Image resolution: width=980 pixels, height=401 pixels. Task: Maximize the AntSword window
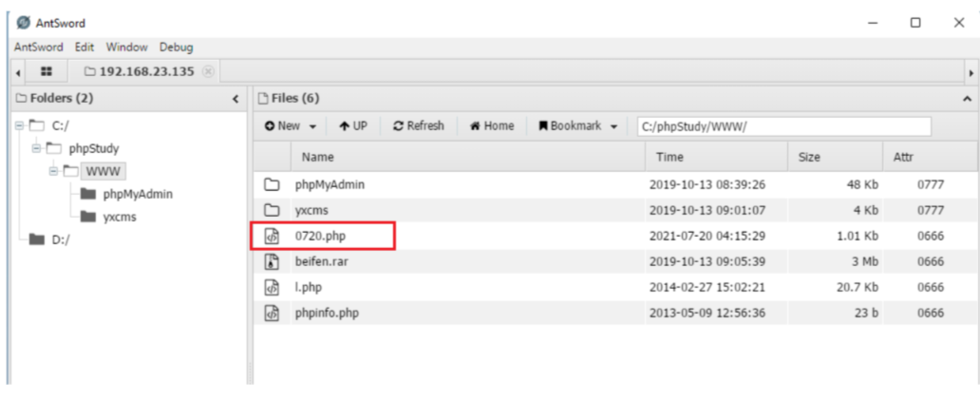point(915,23)
